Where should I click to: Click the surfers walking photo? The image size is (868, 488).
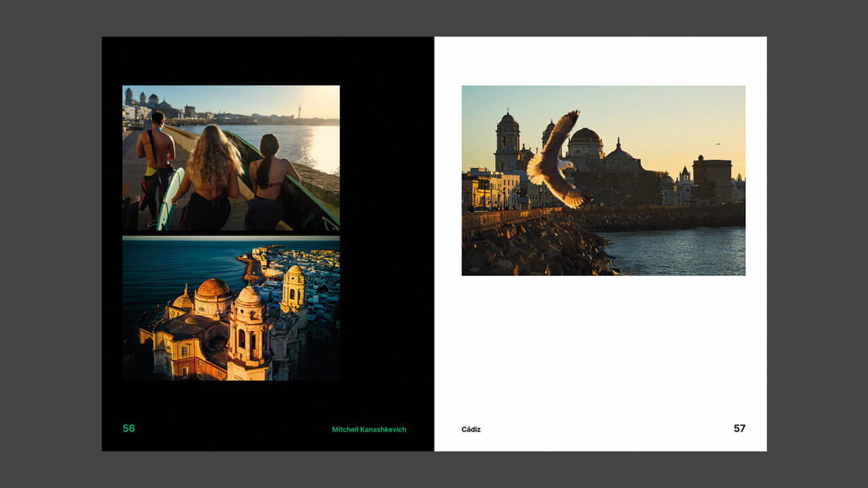(231, 158)
